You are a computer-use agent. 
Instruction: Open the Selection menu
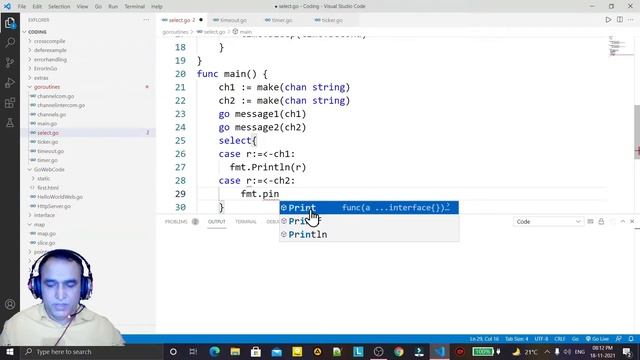point(59,7)
